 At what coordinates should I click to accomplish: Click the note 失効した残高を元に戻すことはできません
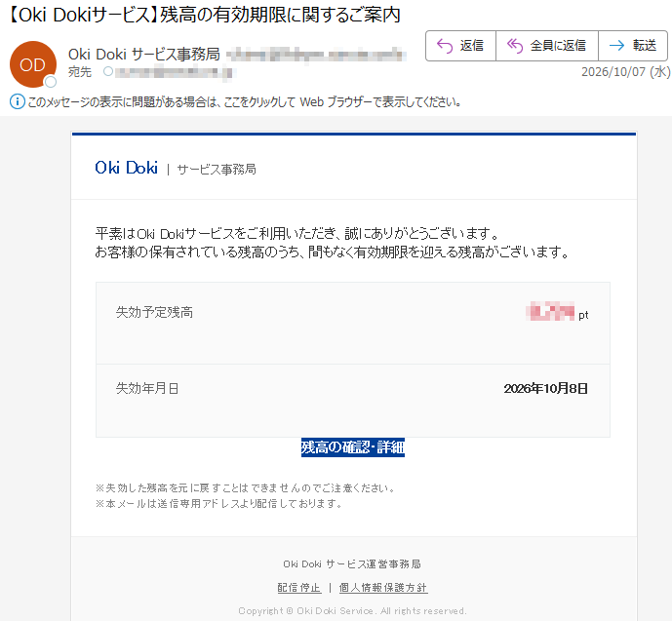(245, 487)
